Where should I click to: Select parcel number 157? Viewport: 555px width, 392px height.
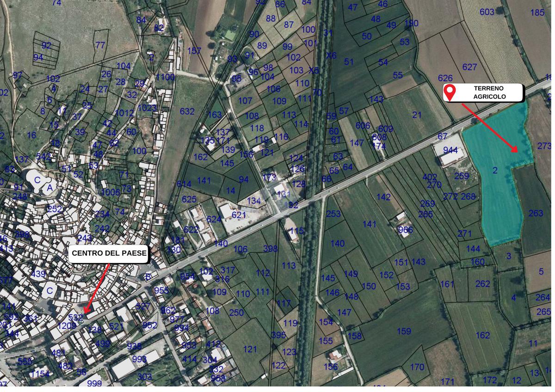pos(194,50)
